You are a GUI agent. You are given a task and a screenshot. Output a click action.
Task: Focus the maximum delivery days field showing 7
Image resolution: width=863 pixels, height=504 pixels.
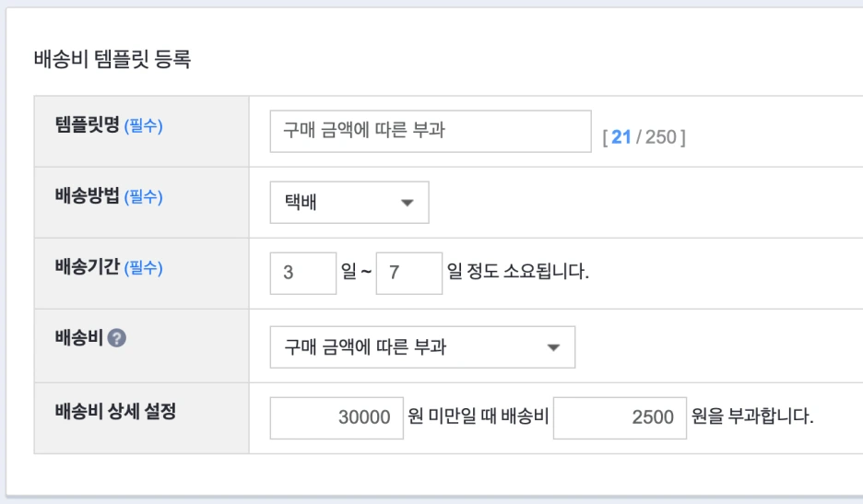point(409,274)
